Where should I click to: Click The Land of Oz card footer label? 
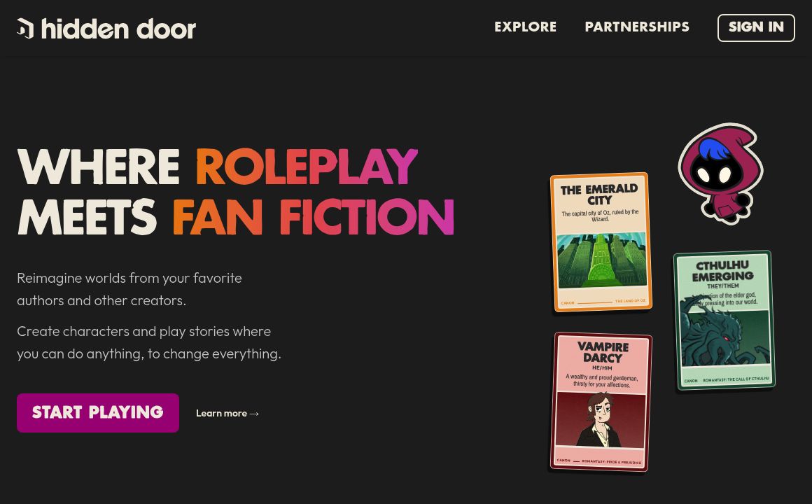pos(630,301)
